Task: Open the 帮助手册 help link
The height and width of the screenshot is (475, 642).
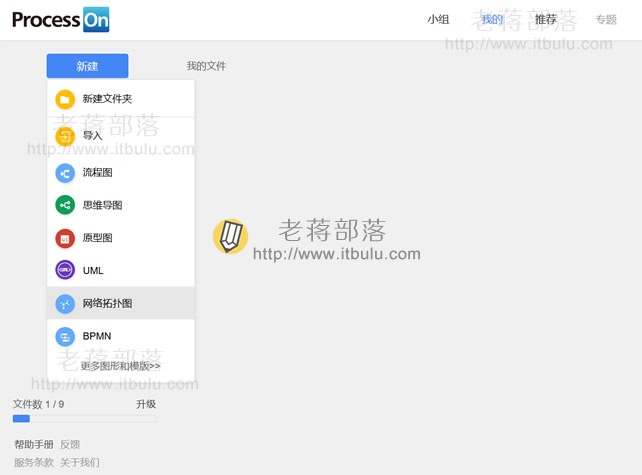Action: [34, 444]
